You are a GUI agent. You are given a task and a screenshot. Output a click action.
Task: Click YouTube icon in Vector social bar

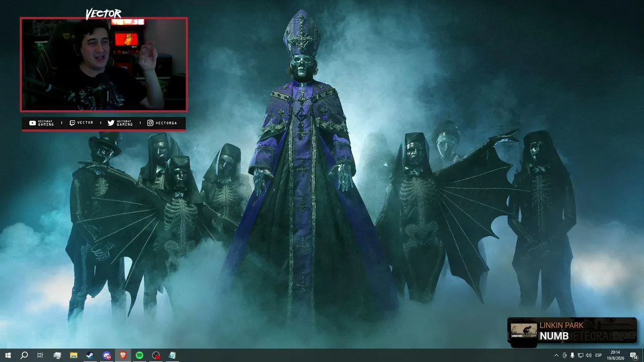pyautogui.click(x=32, y=123)
